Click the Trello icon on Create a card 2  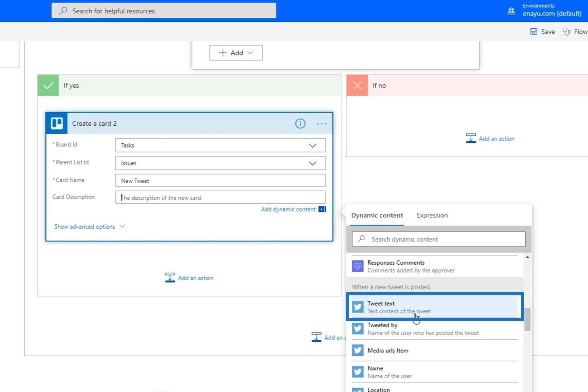point(57,123)
